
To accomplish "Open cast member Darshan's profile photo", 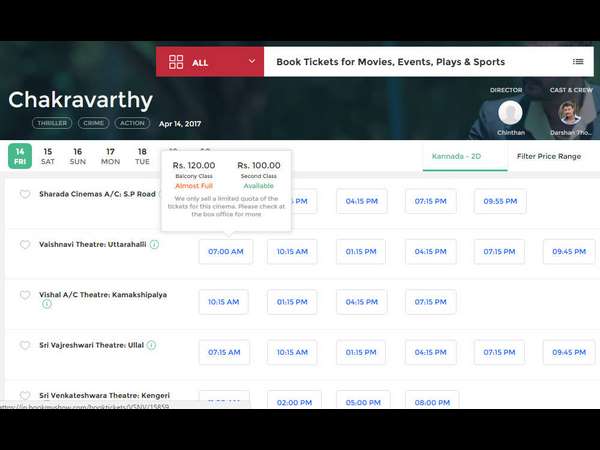I will [x=571, y=112].
